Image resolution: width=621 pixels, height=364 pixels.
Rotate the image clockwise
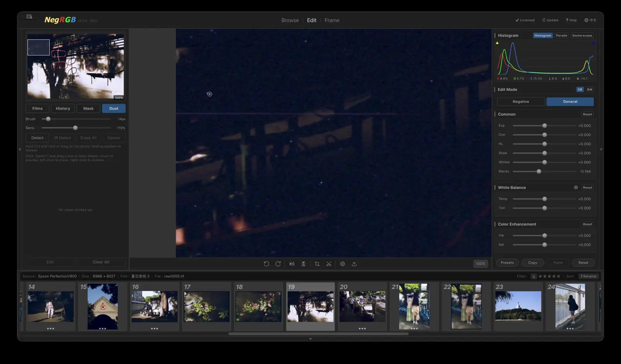pyautogui.click(x=278, y=264)
